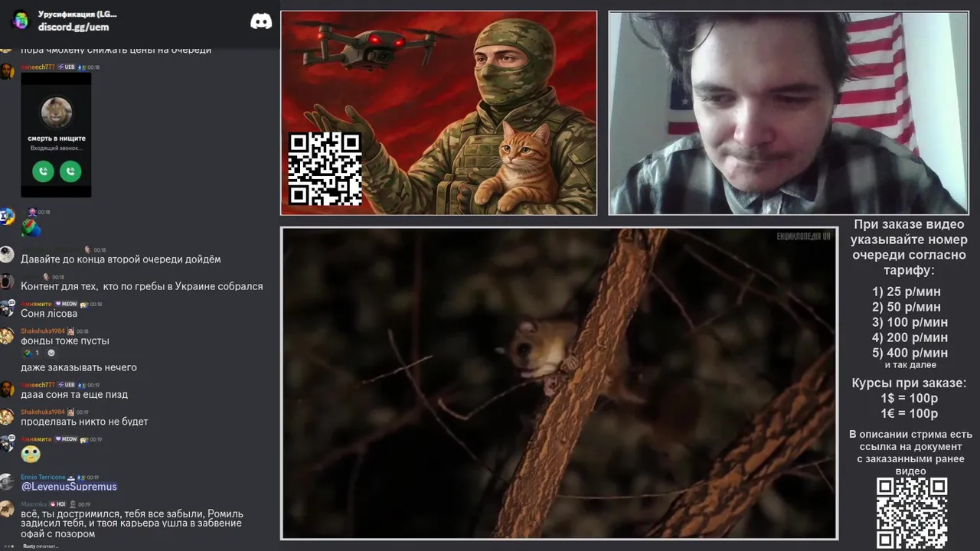The height and width of the screenshot is (551, 980).
Task: Click avatar beside 'фонды тоже пусты' message
Action: click(7, 336)
